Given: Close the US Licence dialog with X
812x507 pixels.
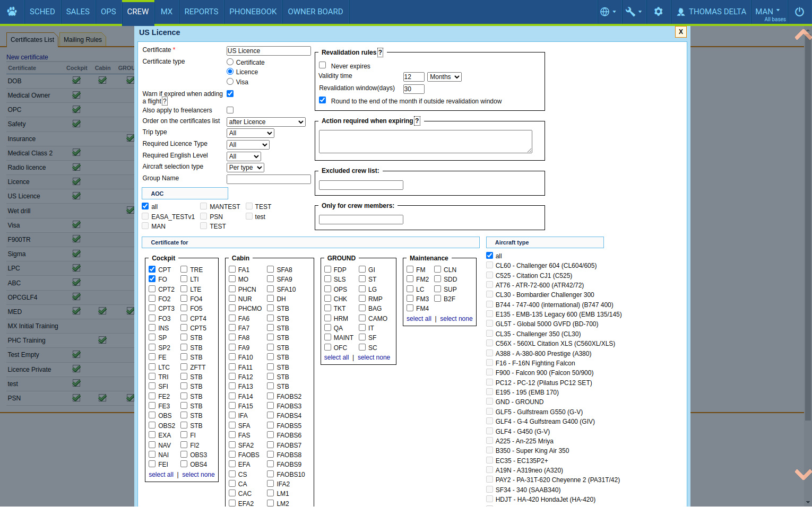Looking at the screenshot, I should (680, 32).
